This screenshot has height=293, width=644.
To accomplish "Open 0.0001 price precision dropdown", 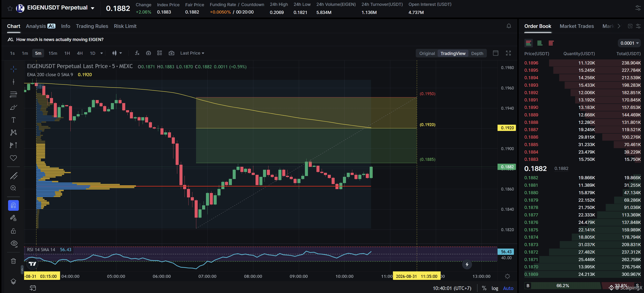I will 629,43.
